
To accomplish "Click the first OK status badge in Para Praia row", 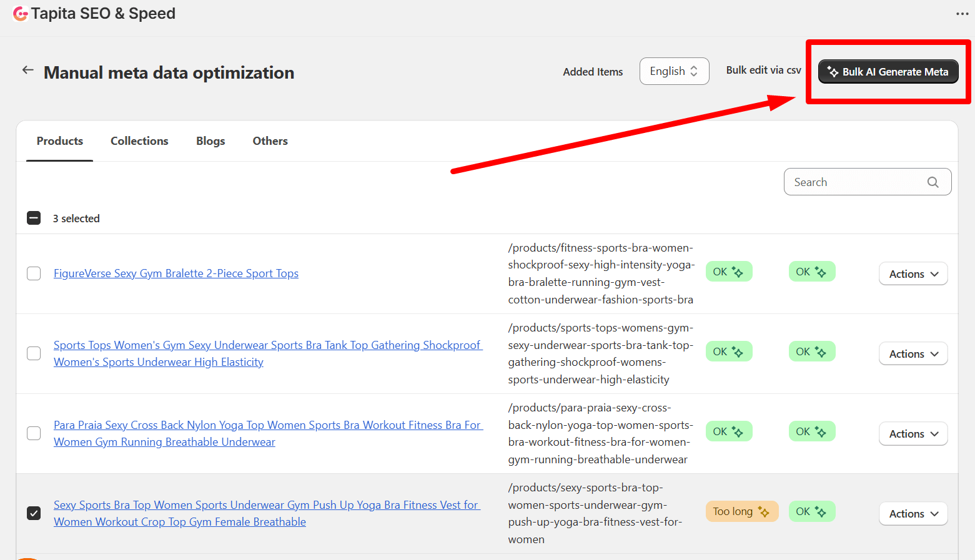I will tap(729, 431).
